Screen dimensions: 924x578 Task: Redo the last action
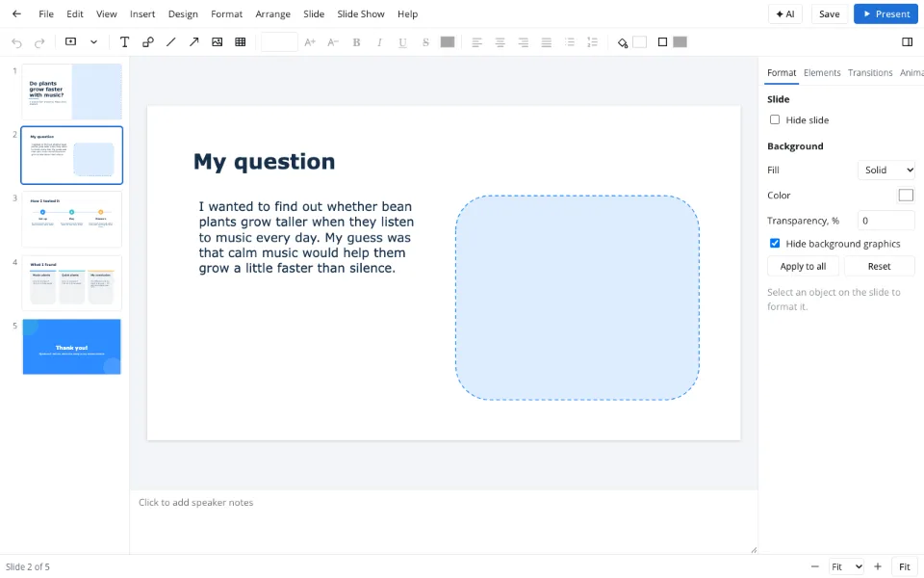39,42
